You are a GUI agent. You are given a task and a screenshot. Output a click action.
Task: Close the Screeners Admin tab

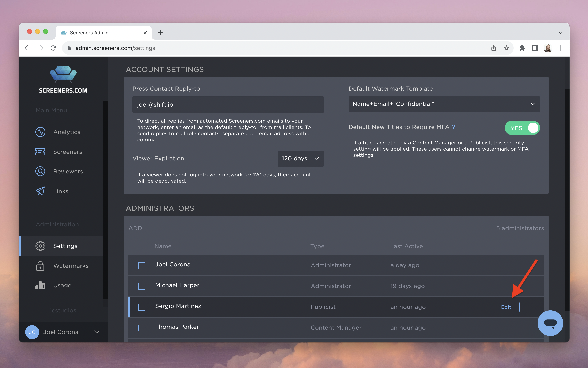(145, 33)
